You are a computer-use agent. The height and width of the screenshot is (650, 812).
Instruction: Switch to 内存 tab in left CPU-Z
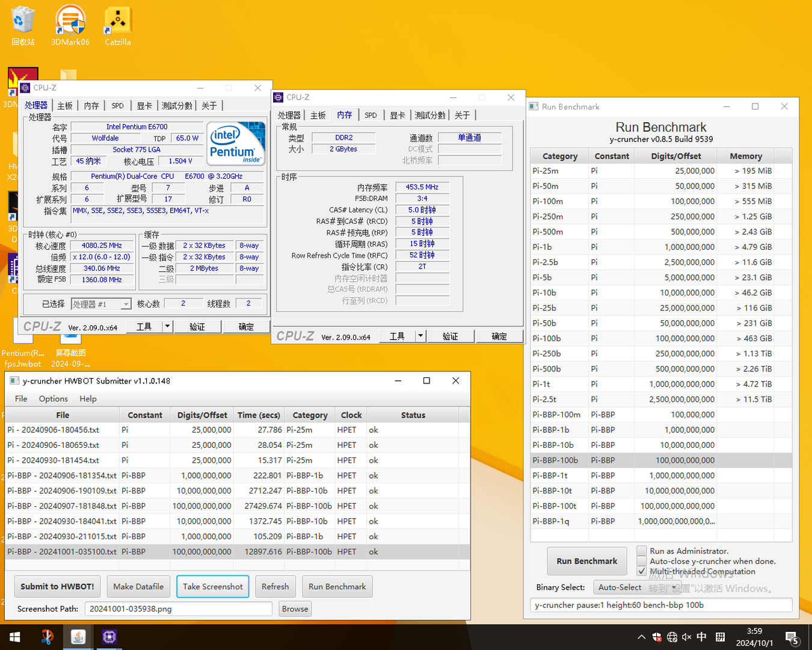91,106
